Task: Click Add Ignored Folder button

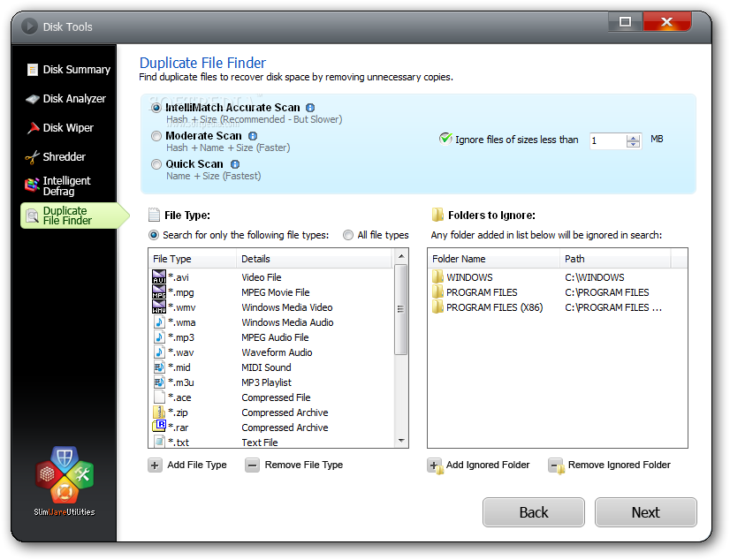Action: [479, 465]
